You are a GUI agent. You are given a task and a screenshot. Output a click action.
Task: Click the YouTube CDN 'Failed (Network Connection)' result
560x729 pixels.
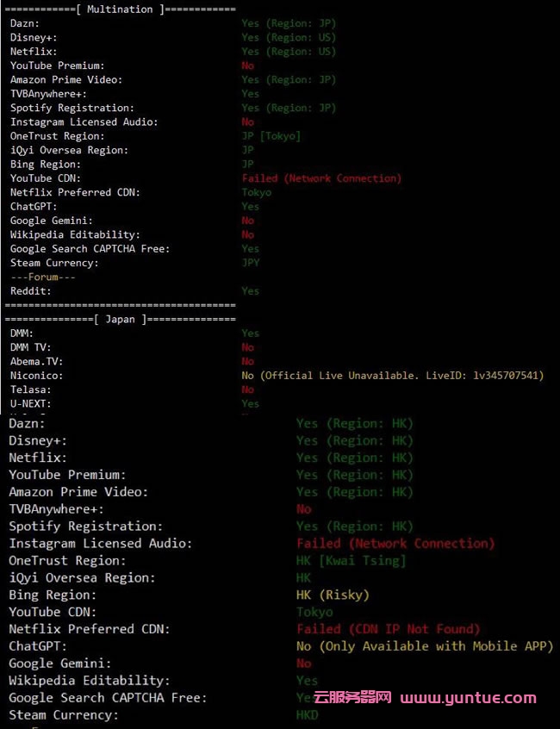(321, 178)
